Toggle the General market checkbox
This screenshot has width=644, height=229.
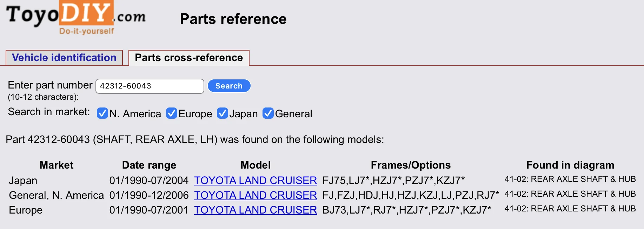tap(268, 113)
